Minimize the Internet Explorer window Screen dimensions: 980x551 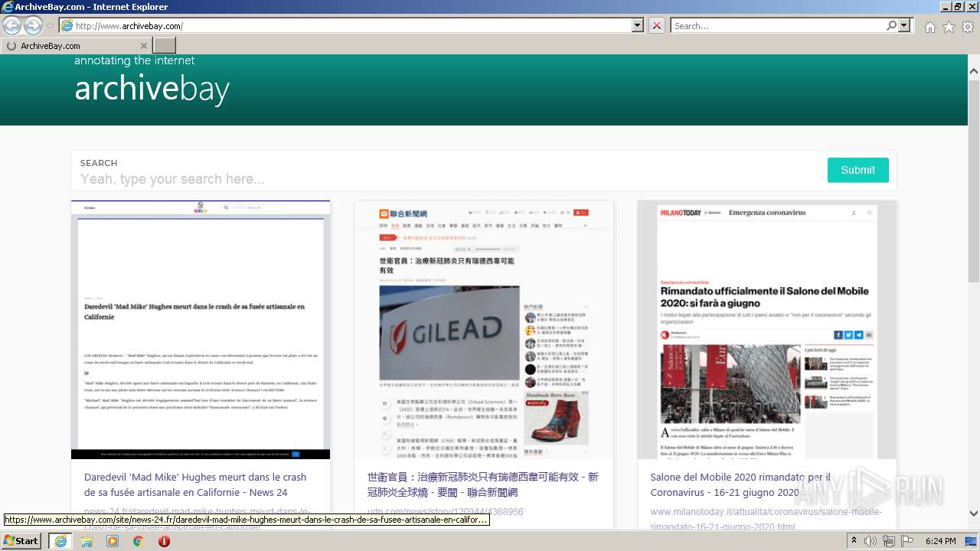945,7
